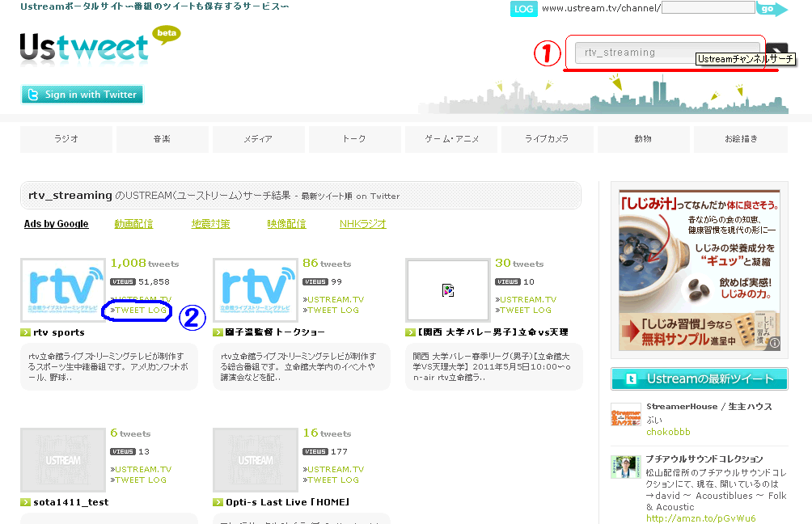Click the 1,008 tweets count
812x524 pixels.
tap(145, 263)
